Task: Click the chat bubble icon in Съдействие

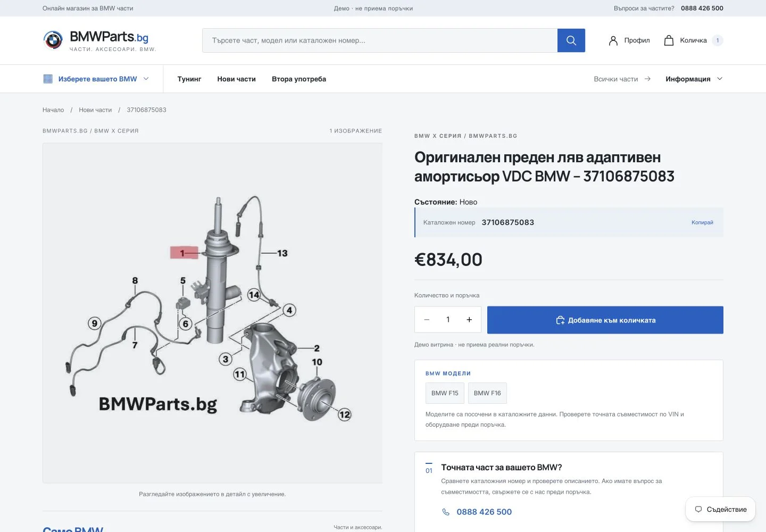Action: click(698, 509)
